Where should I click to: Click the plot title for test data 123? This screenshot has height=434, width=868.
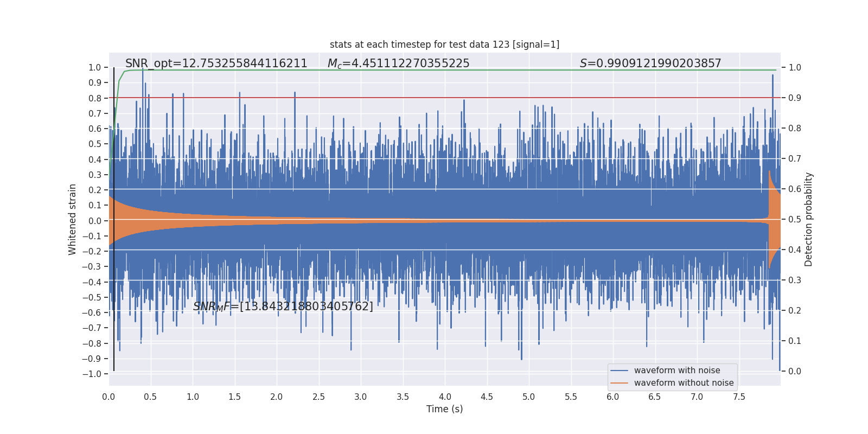tap(444, 44)
